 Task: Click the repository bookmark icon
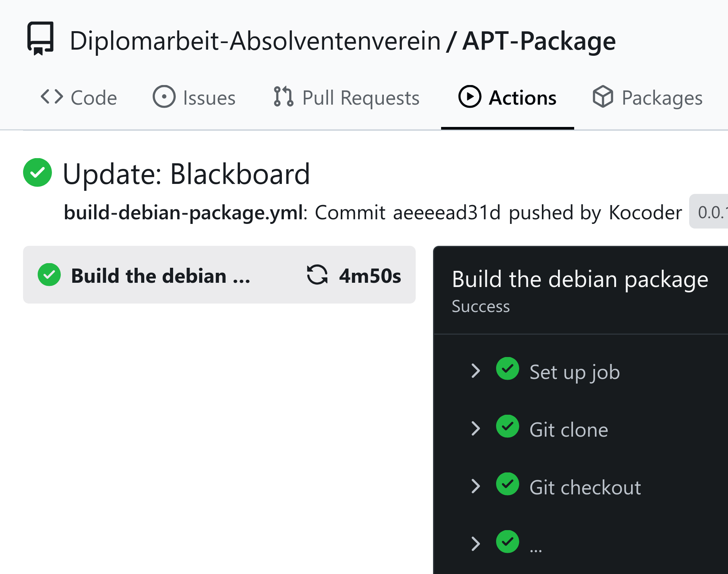point(40,38)
